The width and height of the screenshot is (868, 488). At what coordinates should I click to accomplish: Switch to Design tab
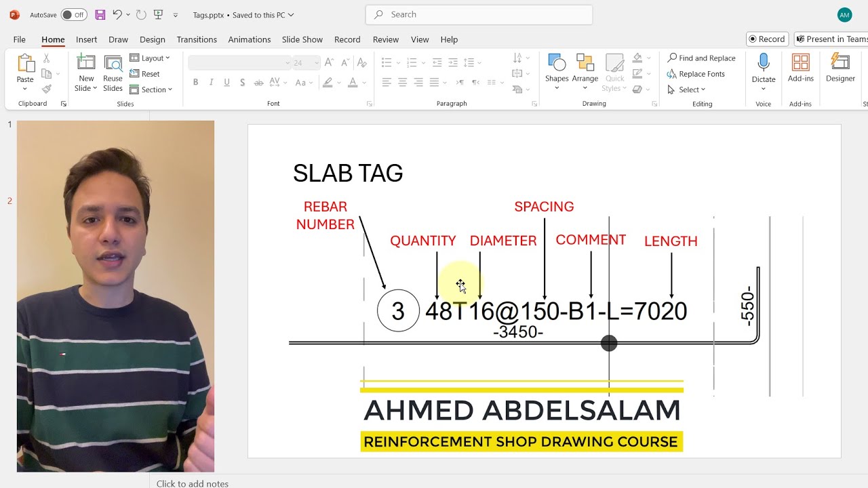pos(153,39)
